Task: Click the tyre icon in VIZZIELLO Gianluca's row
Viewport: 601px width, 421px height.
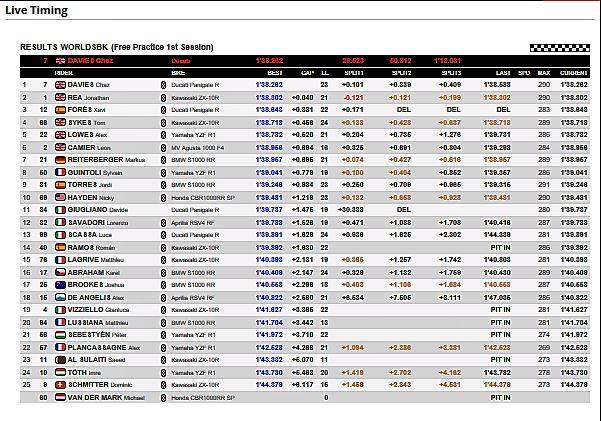Action: coord(163,310)
